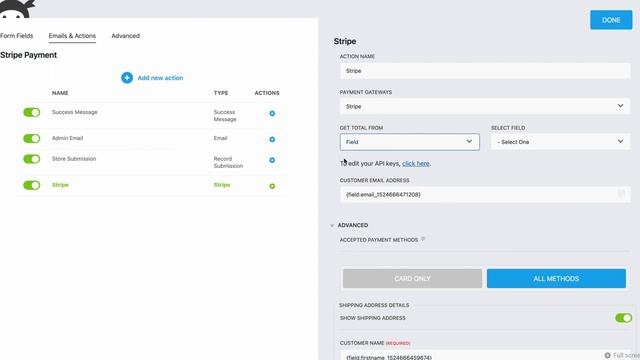Viewport: 640px width, 360px height.
Task: Click the 'Stripe Payment' form title
Action: point(29,55)
